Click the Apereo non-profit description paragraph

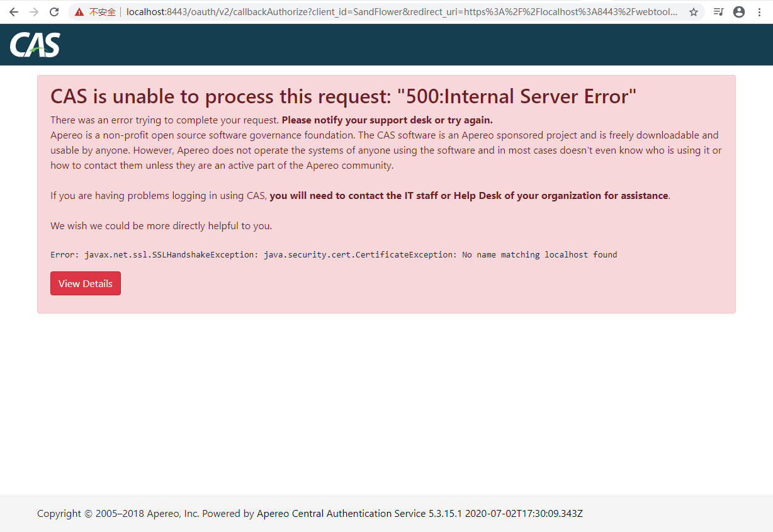tap(386, 150)
